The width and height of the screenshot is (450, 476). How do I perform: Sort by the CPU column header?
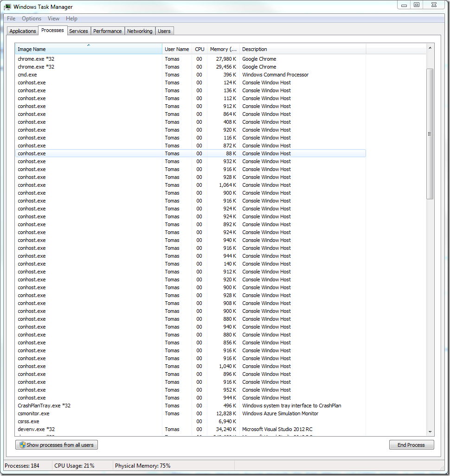tap(199, 49)
